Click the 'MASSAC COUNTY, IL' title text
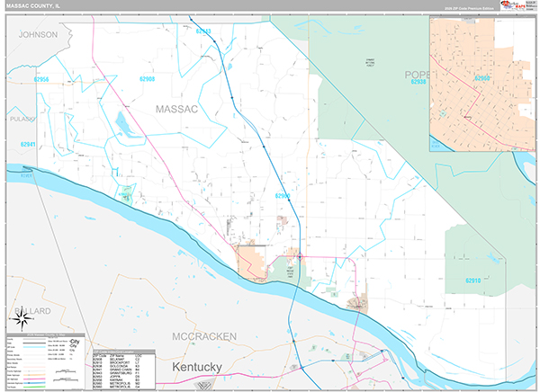 tap(32, 6)
